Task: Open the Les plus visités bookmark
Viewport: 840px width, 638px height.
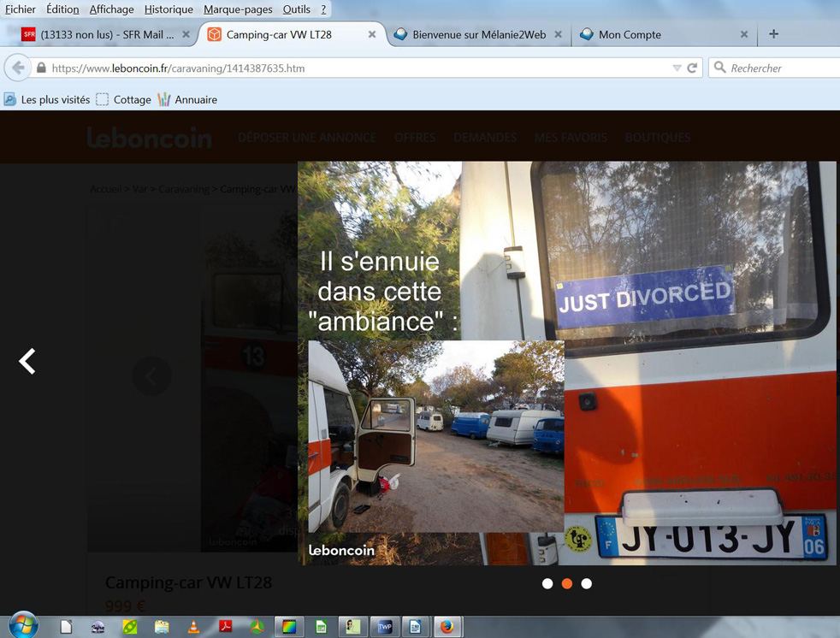Action: coord(47,100)
